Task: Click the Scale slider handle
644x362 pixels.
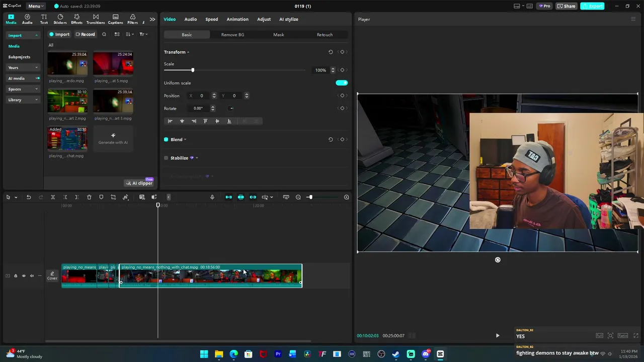Action: (192, 70)
